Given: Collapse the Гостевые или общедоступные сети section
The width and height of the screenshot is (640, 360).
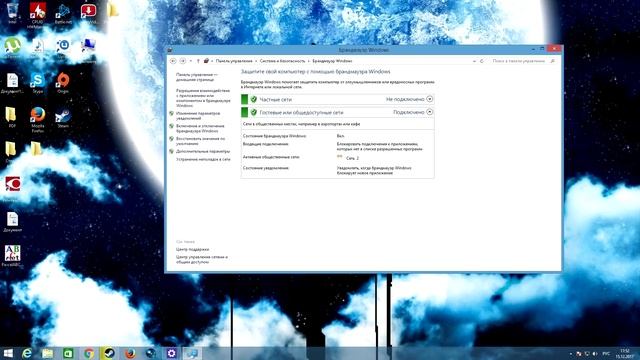Looking at the screenshot, I should click(x=429, y=111).
